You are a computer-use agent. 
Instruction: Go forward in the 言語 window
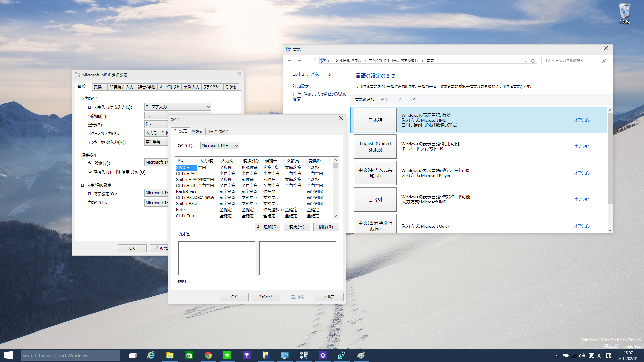299,60
